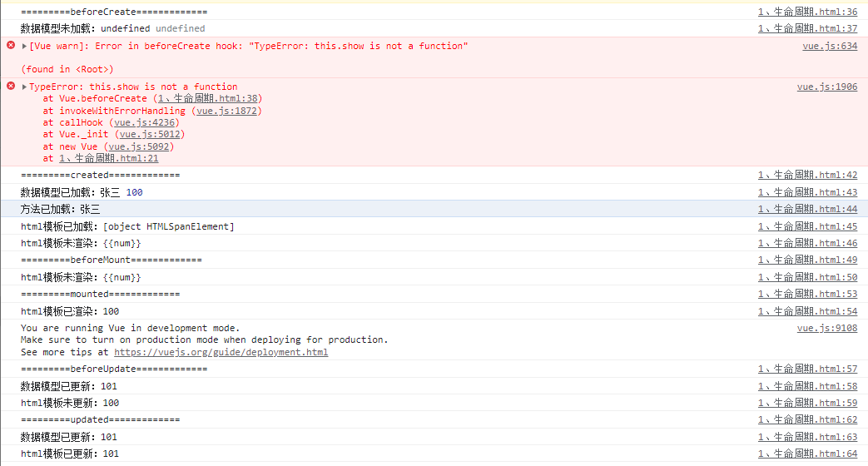This screenshot has height=466, width=868.
Task: Expand the Vue warn beforeCreate error details
Action: pyautogui.click(x=24, y=46)
